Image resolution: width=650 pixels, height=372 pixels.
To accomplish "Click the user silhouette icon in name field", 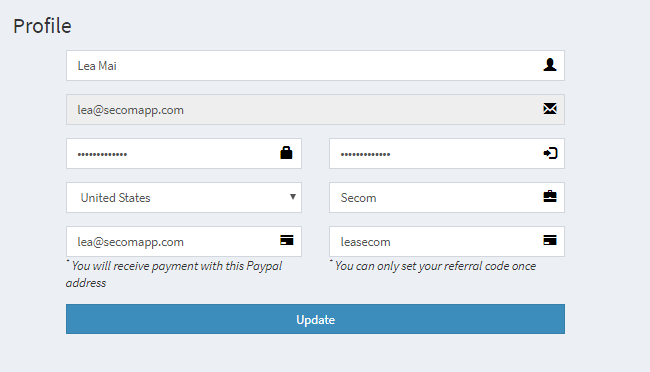I will 550,65.
